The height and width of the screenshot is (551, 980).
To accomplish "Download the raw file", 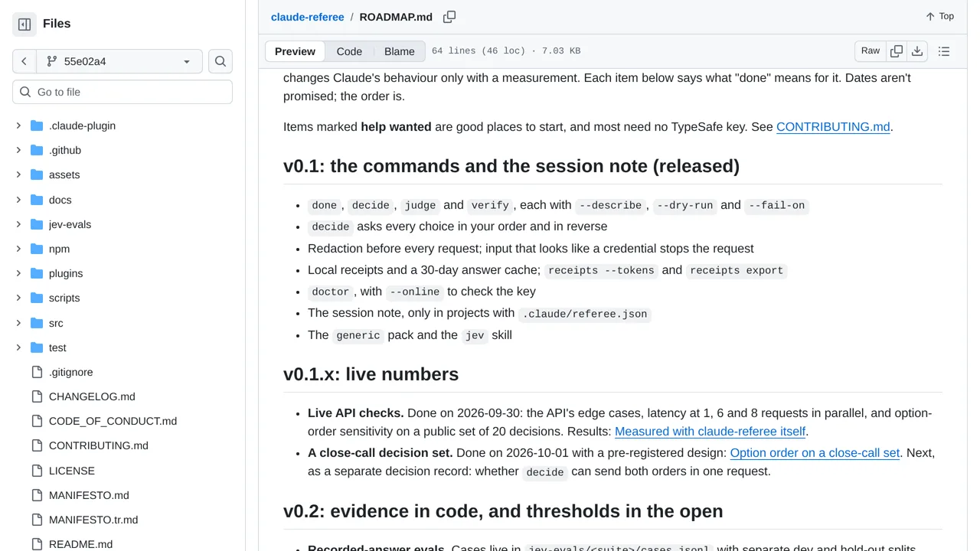I will tap(917, 51).
